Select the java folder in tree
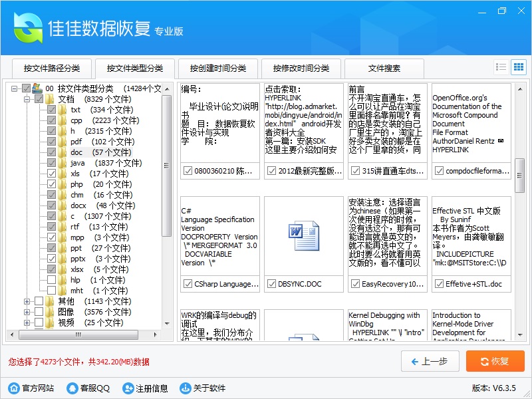The image size is (532, 399). (x=77, y=163)
